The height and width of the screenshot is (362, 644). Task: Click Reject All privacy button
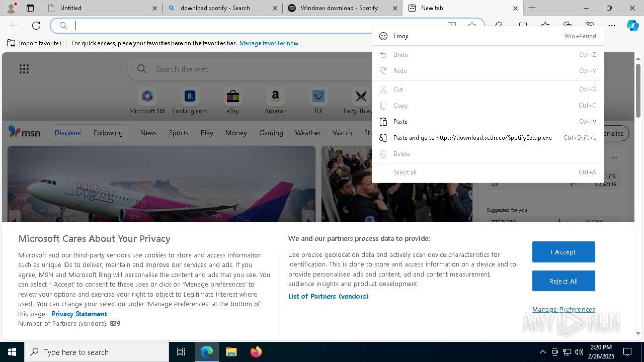pos(563,281)
